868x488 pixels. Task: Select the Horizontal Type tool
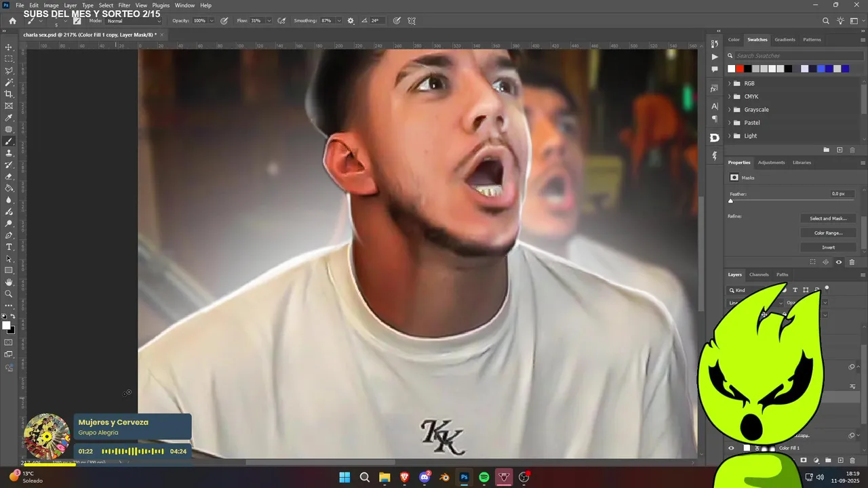9,247
